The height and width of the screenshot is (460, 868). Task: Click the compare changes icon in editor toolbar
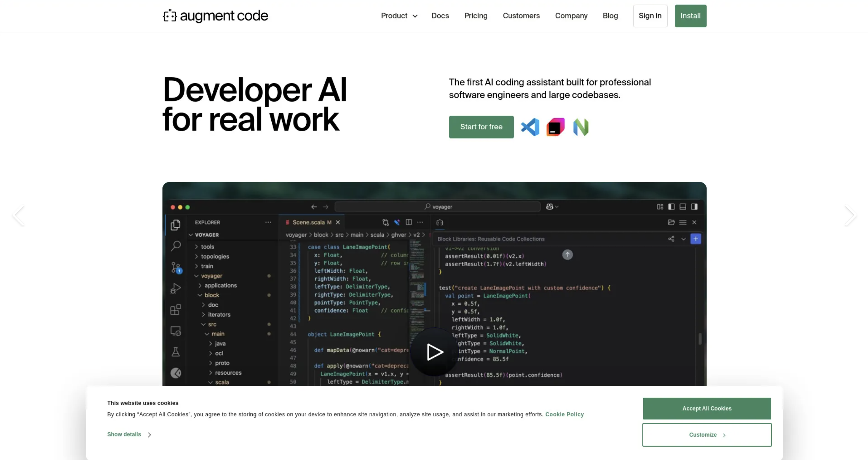click(385, 222)
